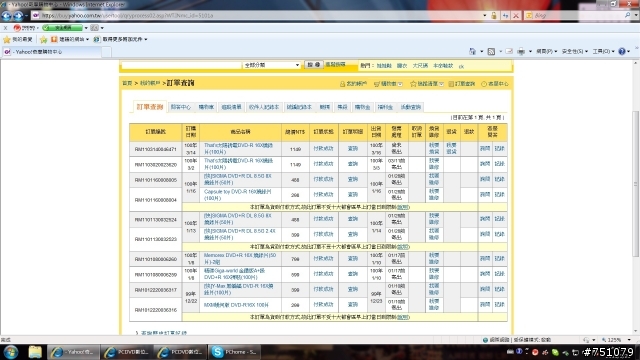The image size is (640, 360).
Task: Expand the Print icon dropdown arrow
Action: [530, 51]
